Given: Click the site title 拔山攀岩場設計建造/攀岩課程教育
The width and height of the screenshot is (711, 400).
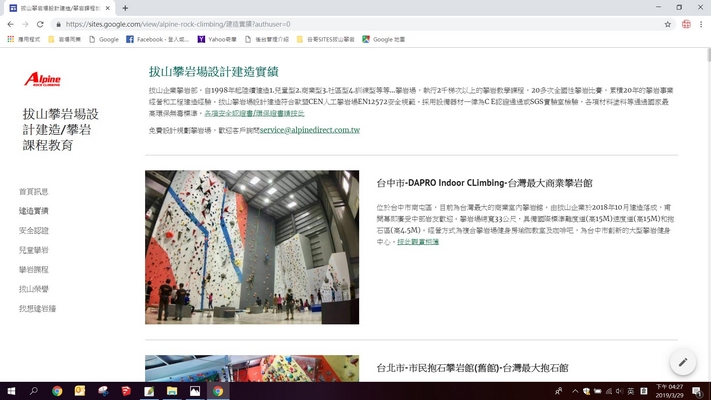Looking at the screenshot, I should point(61,130).
